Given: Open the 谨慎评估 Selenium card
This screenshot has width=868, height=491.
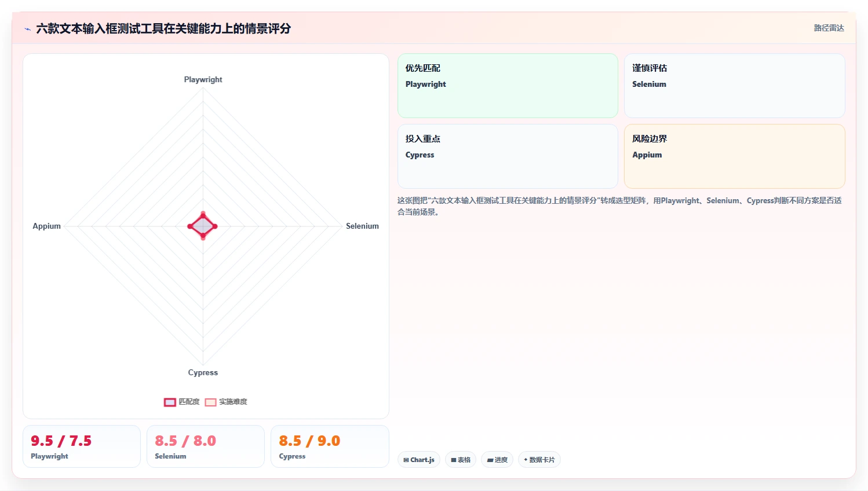Looking at the screenshot, I should pos(734,86).
